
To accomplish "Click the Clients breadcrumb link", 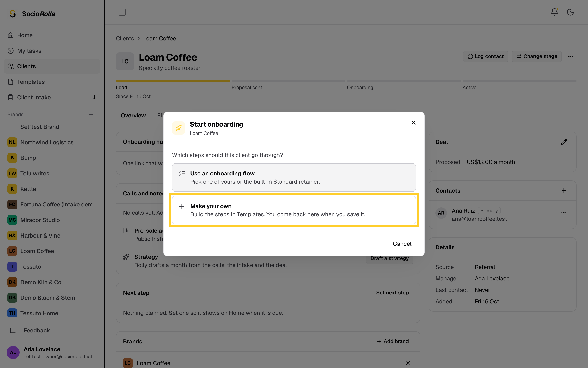I will pos(125,38).
